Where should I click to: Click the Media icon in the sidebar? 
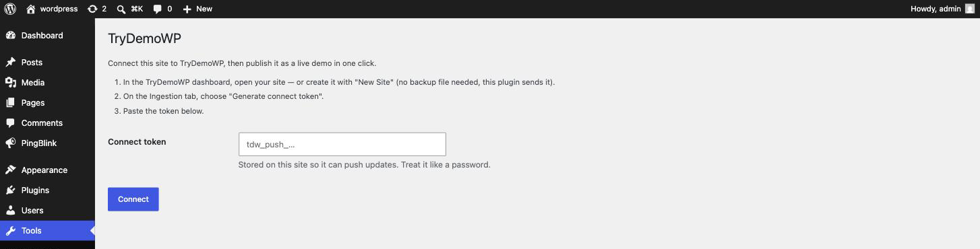pos(11,83)
